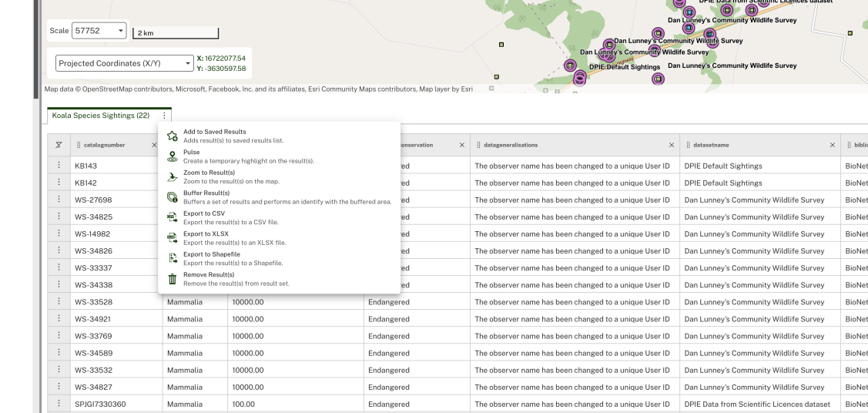868x413 pixels.
Task: Sort by the catalognumber column header
Action: click(104, 145)
